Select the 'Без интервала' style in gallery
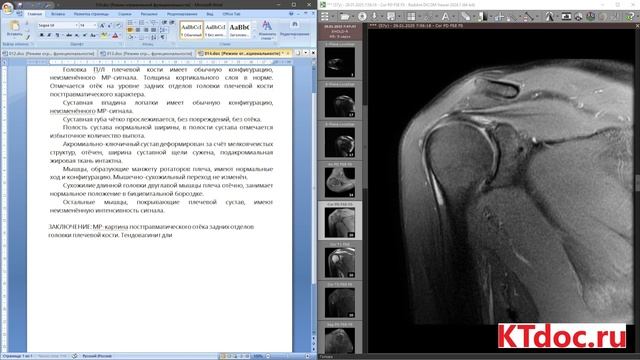Screen dimensions: 640x360 click(x=216, y=30)
